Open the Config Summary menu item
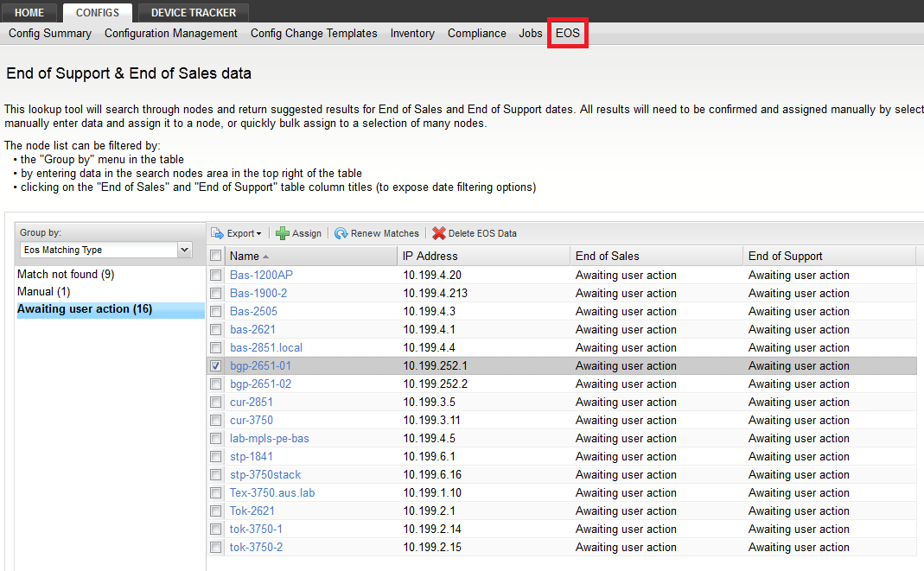The image size is (924, 571). pyautogui.click(x=50, y=34)
